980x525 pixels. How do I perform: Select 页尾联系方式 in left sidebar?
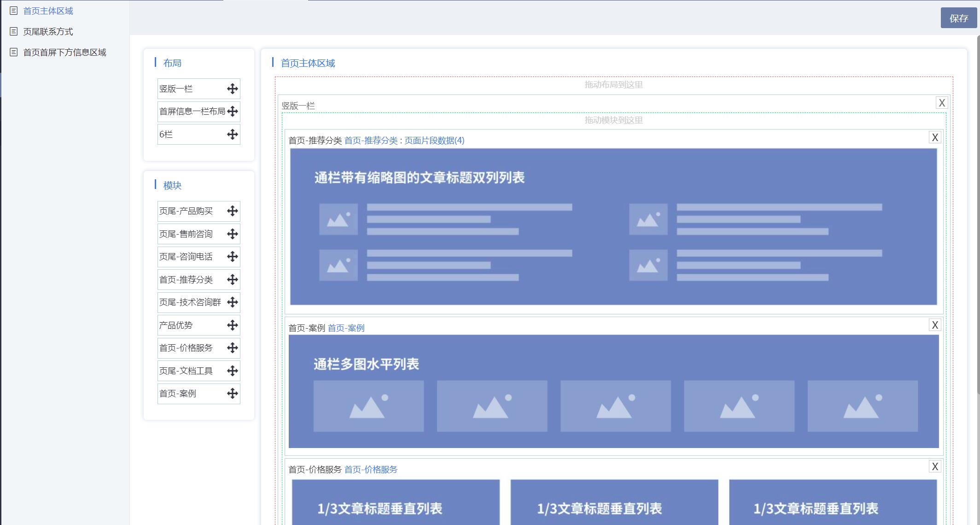(48, 32)
